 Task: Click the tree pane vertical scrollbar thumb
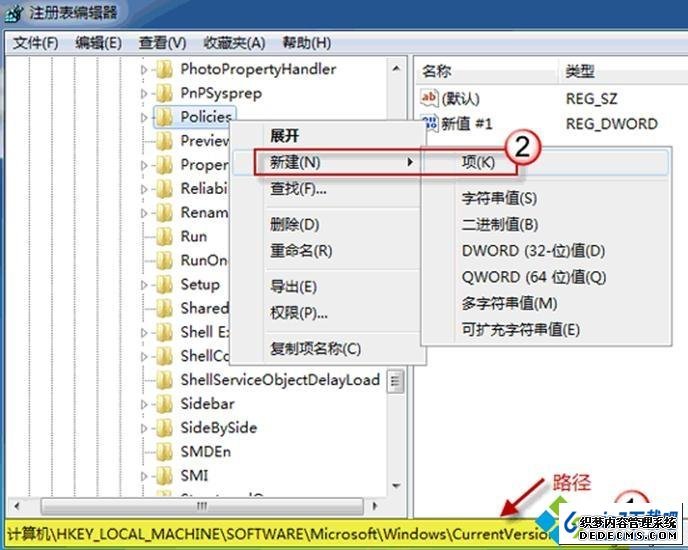(396, 381)
